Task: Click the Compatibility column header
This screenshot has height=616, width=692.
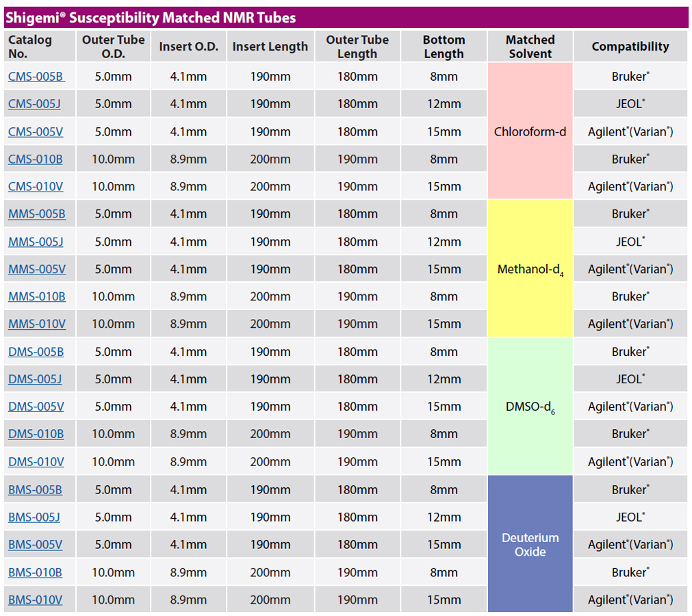Action: click(x=630, y=47)
